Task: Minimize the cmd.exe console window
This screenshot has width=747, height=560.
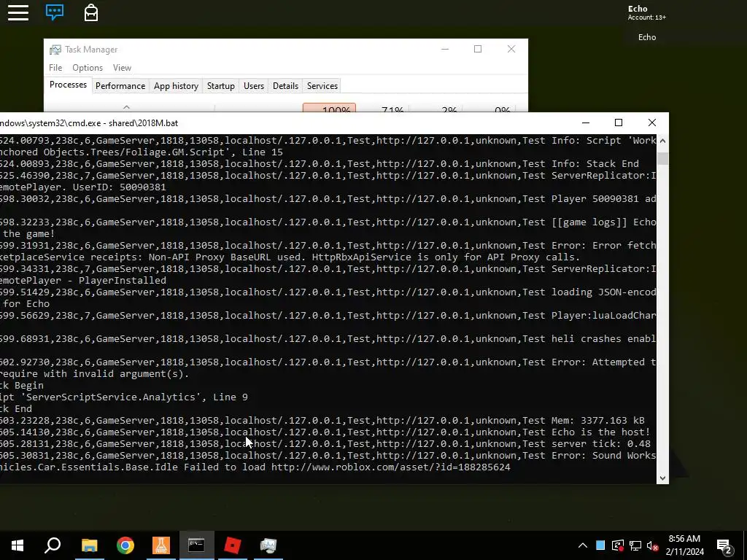Action: pos(586,122)
